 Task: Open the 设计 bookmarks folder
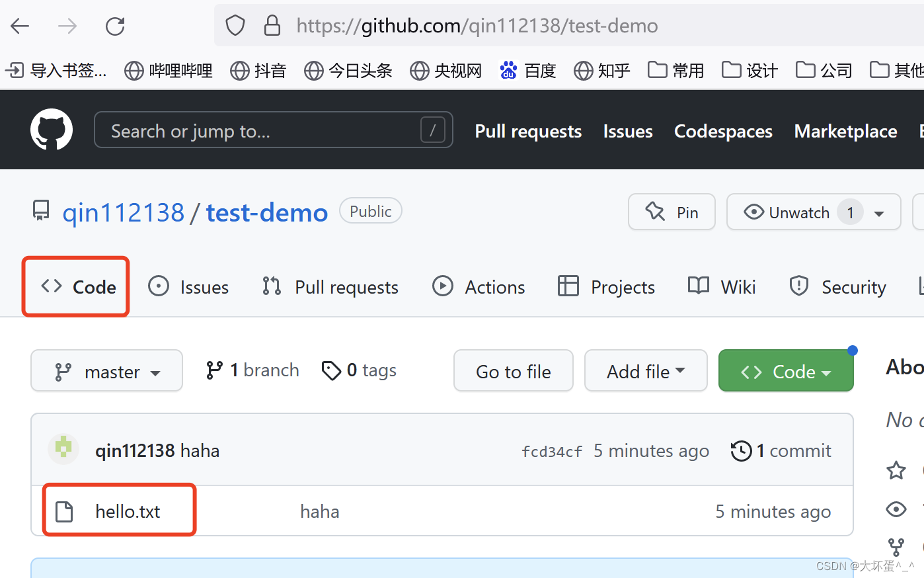pos(750,70)
